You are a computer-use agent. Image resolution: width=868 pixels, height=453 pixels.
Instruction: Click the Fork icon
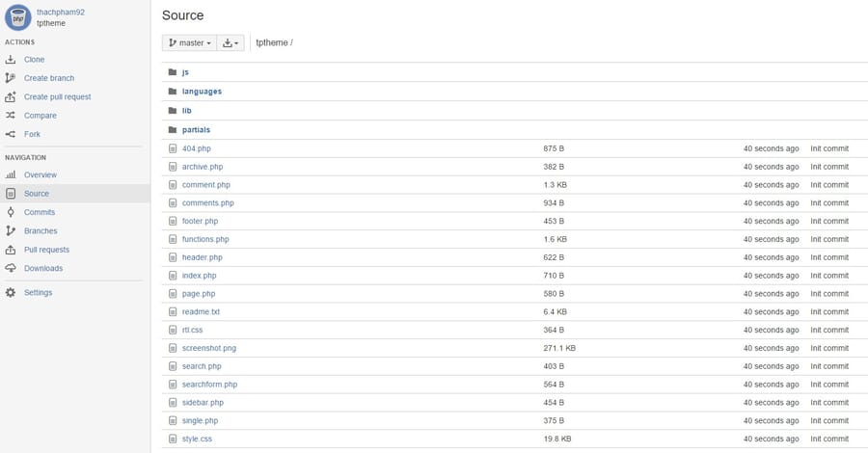point(11,134)
